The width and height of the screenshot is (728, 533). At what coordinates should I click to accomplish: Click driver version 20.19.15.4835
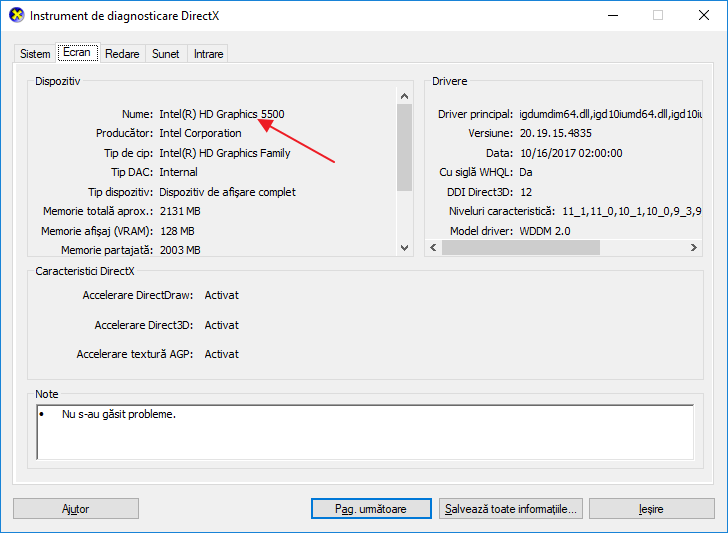(x=556, y=133)
